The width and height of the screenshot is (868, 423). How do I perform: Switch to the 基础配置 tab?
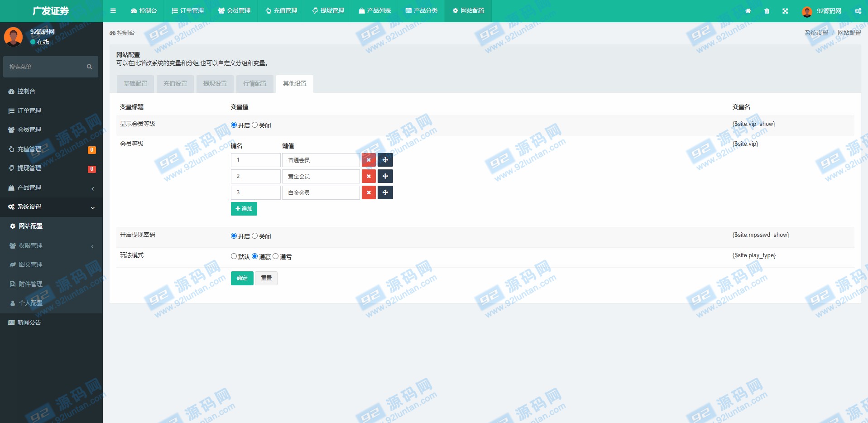click(x=135, y=84)
